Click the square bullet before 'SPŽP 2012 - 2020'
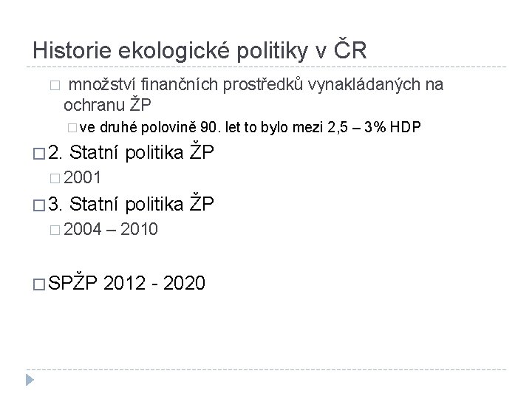This screenshot has height=399, width=532. coord(39,284)
